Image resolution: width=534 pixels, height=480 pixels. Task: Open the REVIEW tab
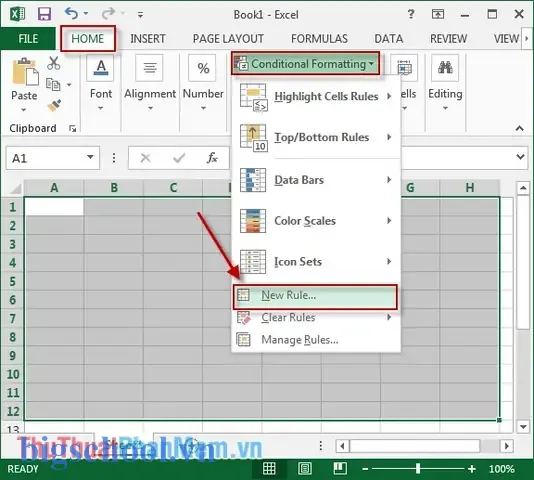coord(449,38)
